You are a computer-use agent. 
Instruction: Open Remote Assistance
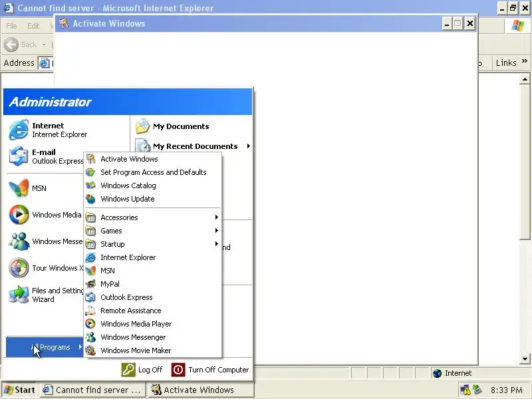(153, 311)
